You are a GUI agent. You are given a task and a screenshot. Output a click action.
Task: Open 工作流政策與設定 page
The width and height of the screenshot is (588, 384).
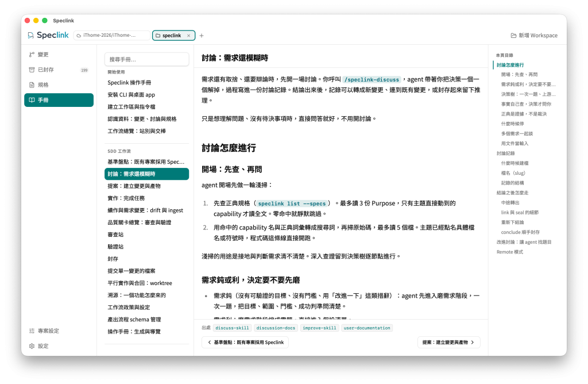coord(146,308)
